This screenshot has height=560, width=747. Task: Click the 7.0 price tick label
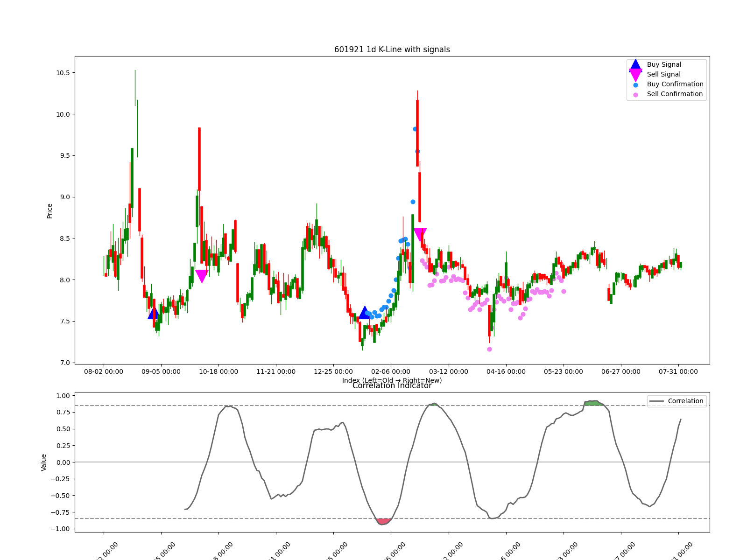(64, 363)
